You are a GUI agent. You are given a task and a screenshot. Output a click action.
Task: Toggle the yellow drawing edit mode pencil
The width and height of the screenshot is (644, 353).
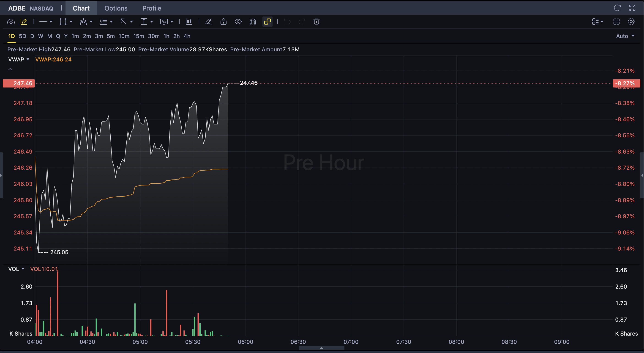tap(24, 22)
